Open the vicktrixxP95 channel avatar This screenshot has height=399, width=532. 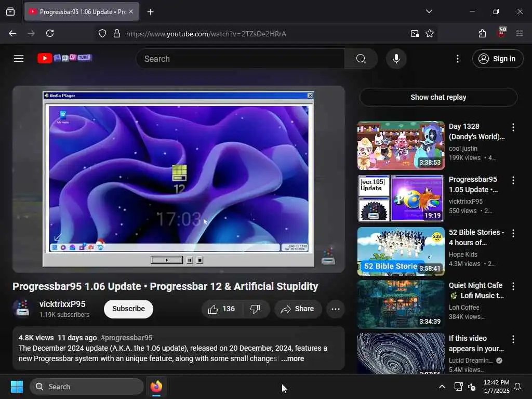[22, 309]
